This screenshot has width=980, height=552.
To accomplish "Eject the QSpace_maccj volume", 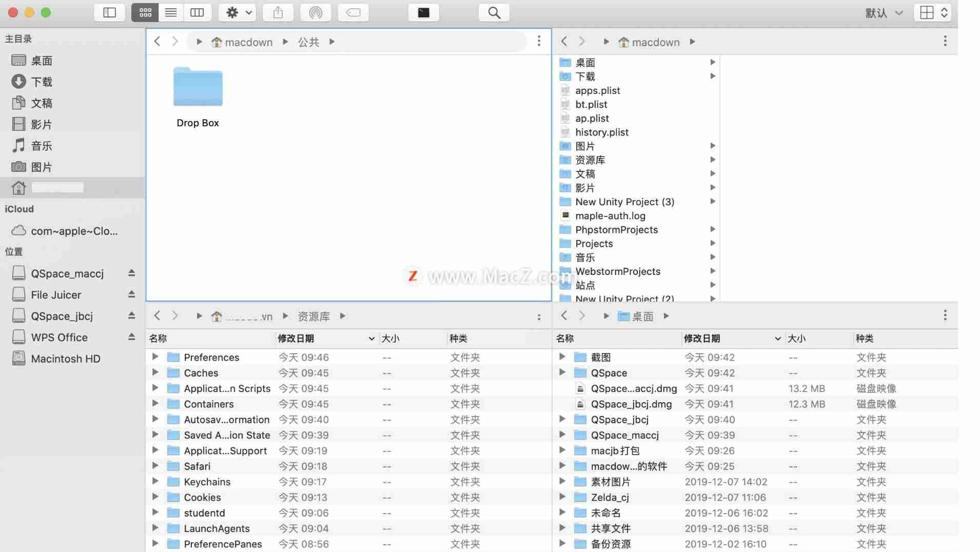I will (x=132, y=273).
